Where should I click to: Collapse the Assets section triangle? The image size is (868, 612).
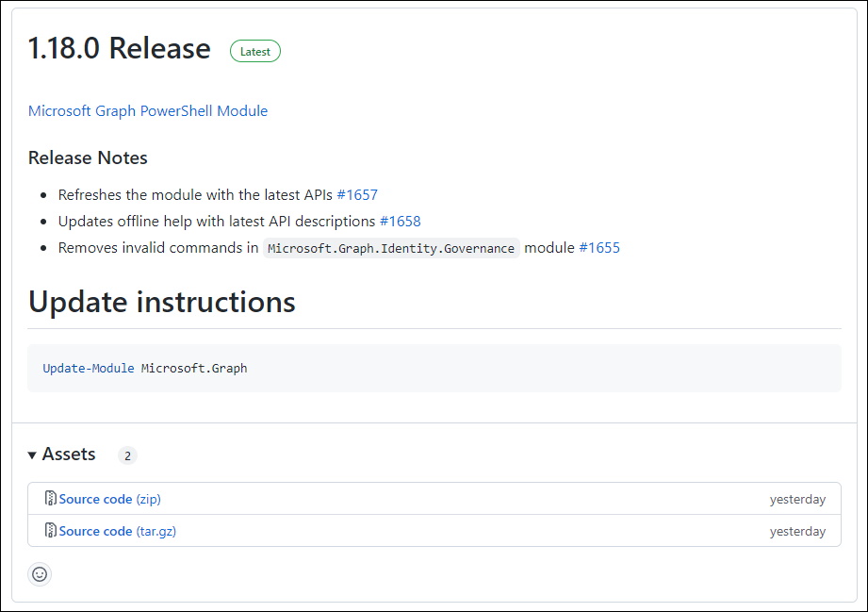point(32,455)
